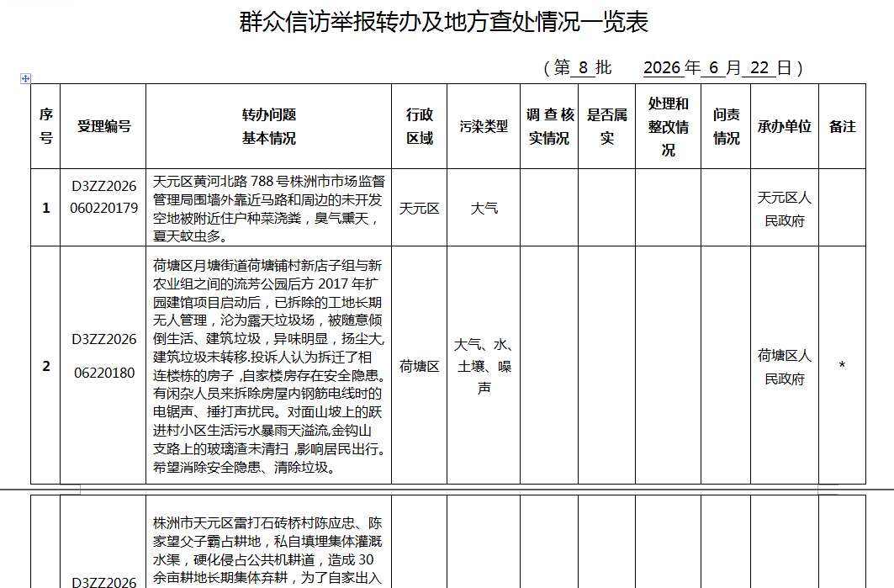Viewport: 894px width, 588px height.
Task: Click the 承办单位 column header
Action: (784, 126)
